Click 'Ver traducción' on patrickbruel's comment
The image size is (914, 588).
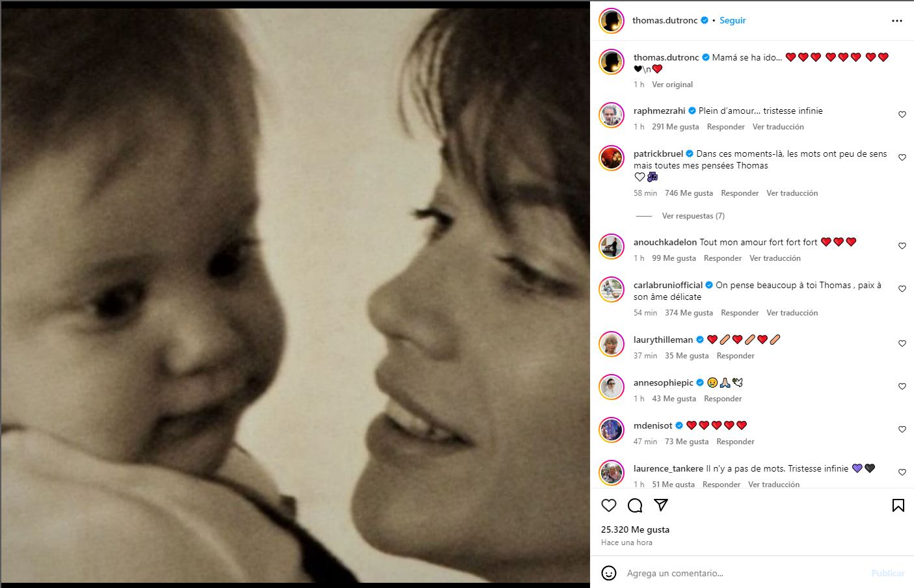[x=792, y=193]
